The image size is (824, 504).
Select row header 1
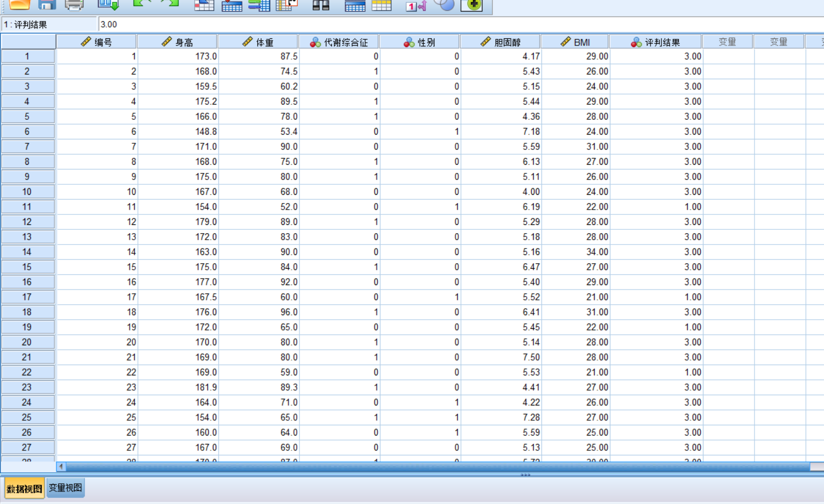(x=27, y=56)
